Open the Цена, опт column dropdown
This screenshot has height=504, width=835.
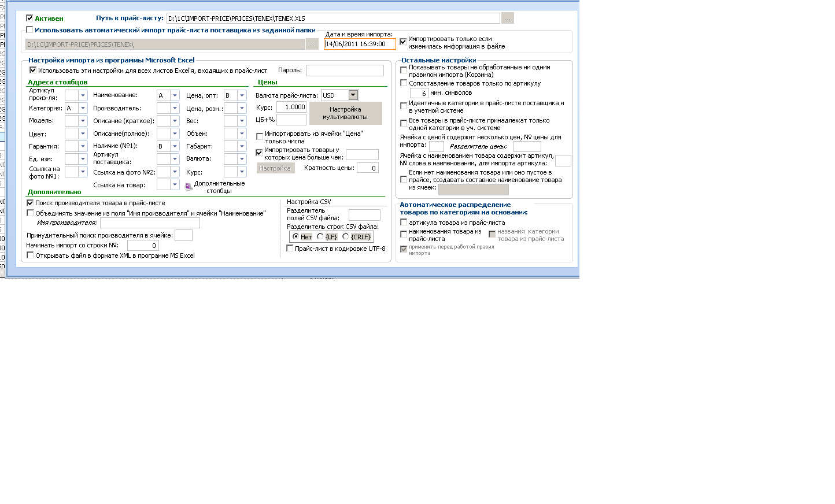[242, 95]
